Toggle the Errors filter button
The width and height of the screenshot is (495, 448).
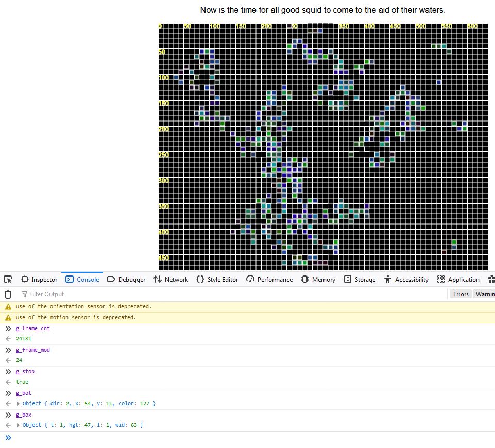coord(460,294)
